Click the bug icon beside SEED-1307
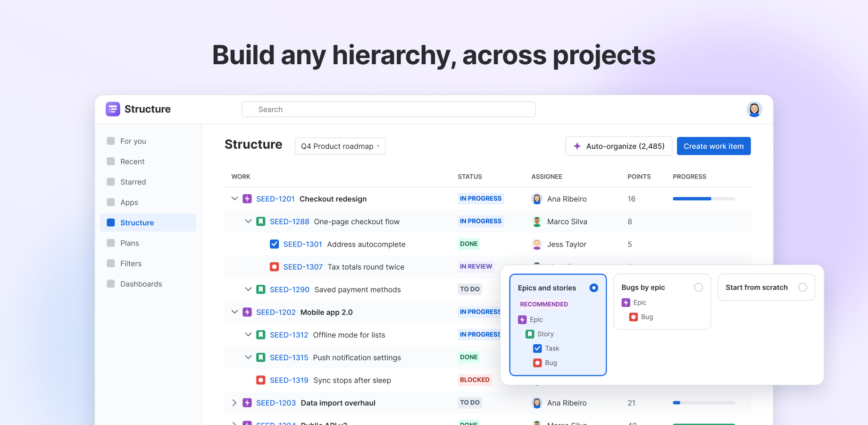The height and width of the screenshot is (425, 868). (x=275, y=267)
